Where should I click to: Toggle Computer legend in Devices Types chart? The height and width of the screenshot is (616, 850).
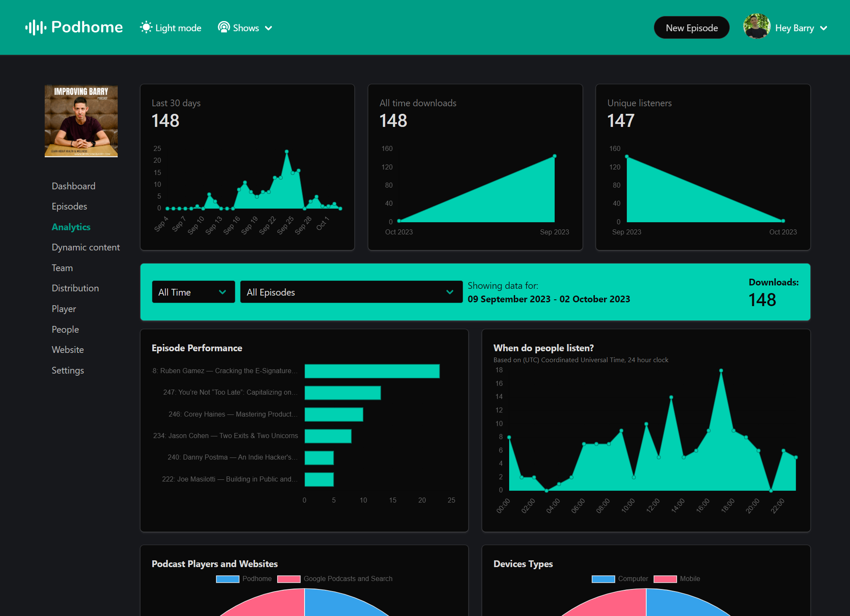tap(632, 579)
